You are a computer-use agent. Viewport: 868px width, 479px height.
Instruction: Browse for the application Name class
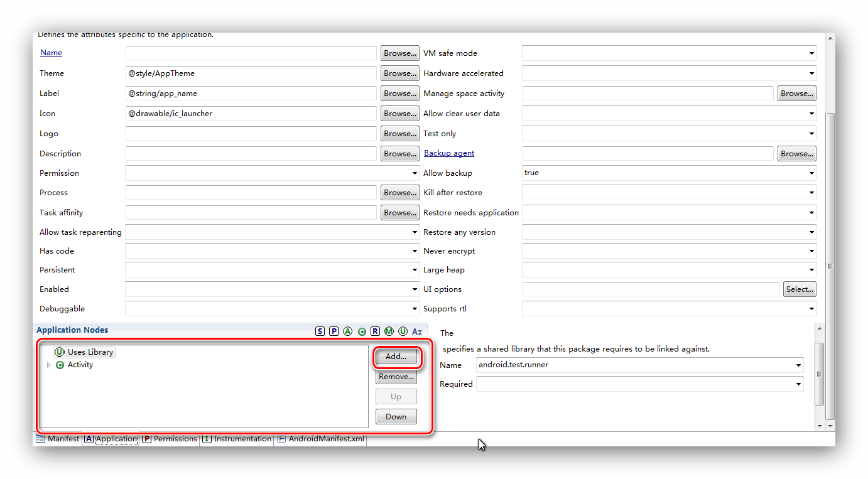400,53
